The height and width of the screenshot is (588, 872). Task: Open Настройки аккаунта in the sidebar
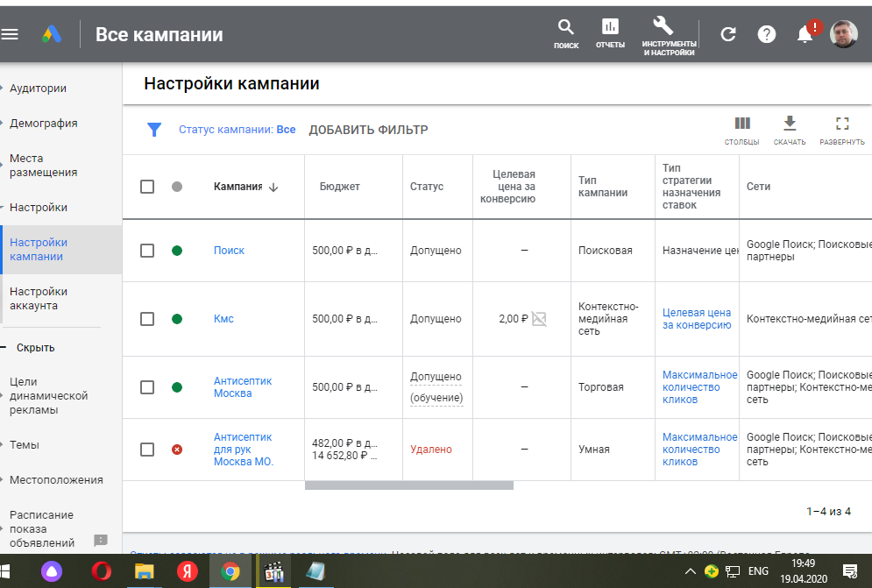[39, 299]
